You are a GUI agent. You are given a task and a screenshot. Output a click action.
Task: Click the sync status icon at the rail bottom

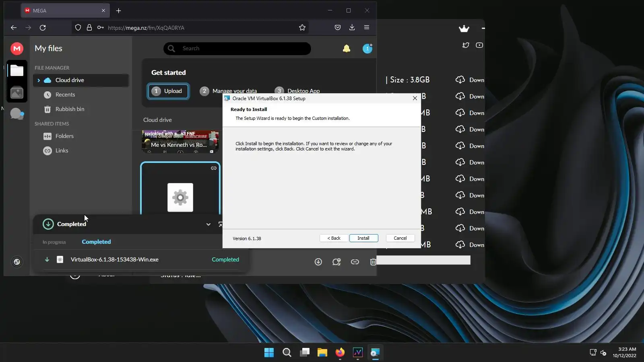tap(17, 262)
